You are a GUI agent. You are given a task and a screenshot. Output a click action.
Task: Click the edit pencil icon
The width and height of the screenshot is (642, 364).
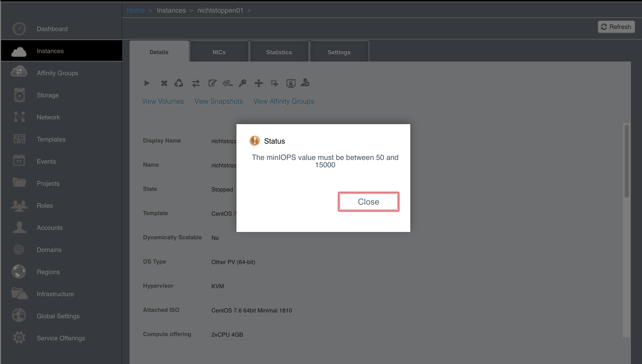[212, 83]
